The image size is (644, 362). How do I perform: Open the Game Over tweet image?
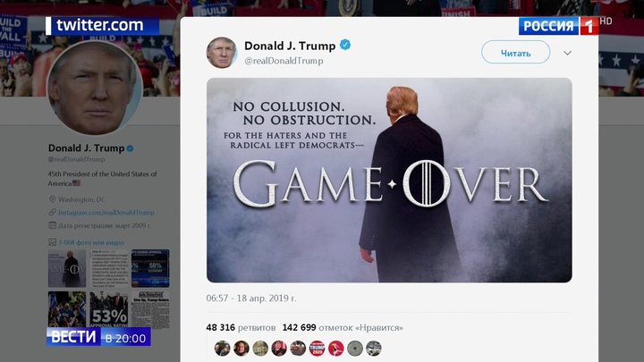tap(389, 180)
